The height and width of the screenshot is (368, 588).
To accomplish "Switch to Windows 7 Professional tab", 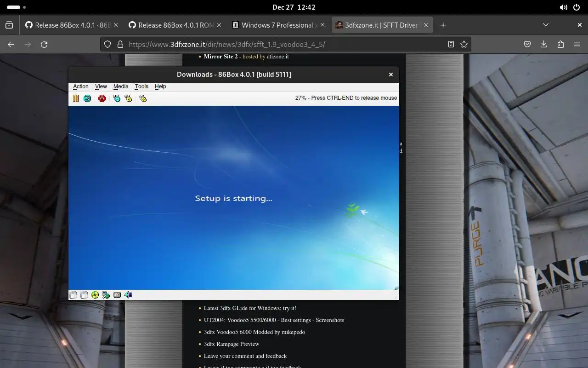I will tap(278, 25).
